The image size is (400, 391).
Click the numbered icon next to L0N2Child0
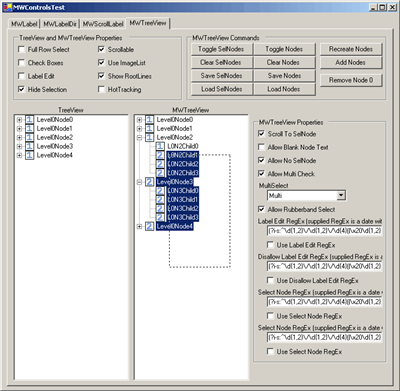pyautogui.click(x=160, y=146)
